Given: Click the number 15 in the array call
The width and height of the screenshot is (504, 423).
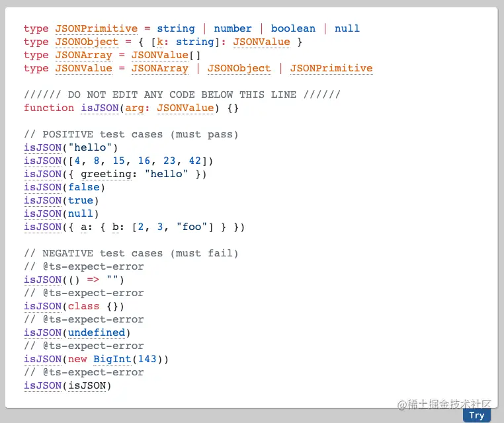Looking at the screenshot, I should tap(118, 161).
